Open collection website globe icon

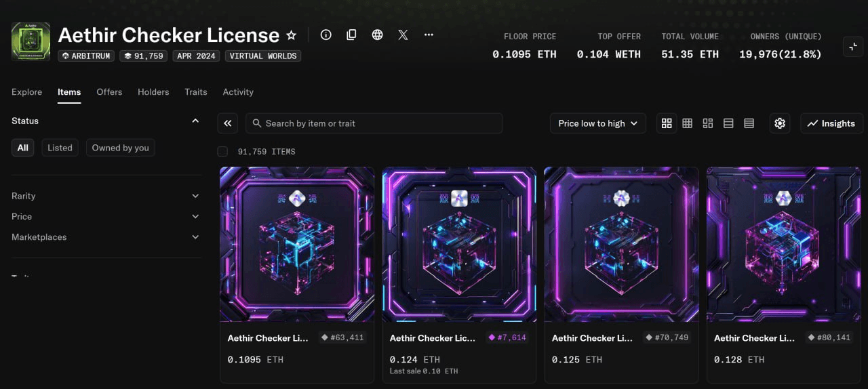(378, 35)
